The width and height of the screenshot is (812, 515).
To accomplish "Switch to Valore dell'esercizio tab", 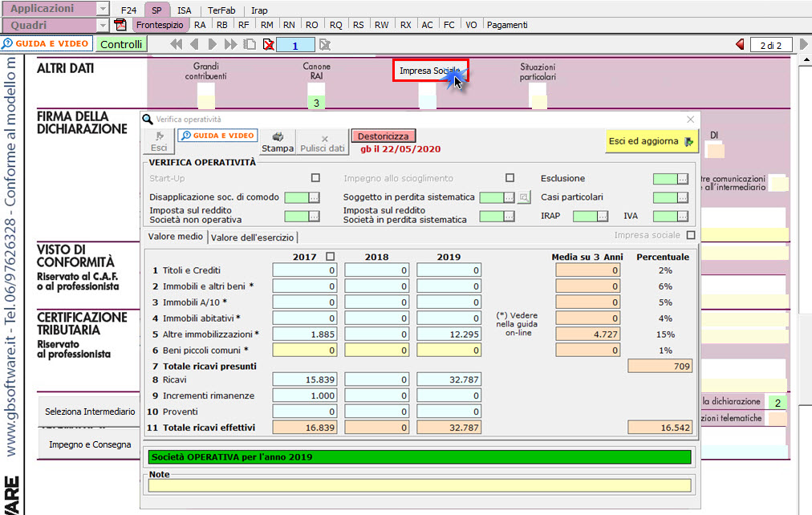I will click(x=252, y=237).
